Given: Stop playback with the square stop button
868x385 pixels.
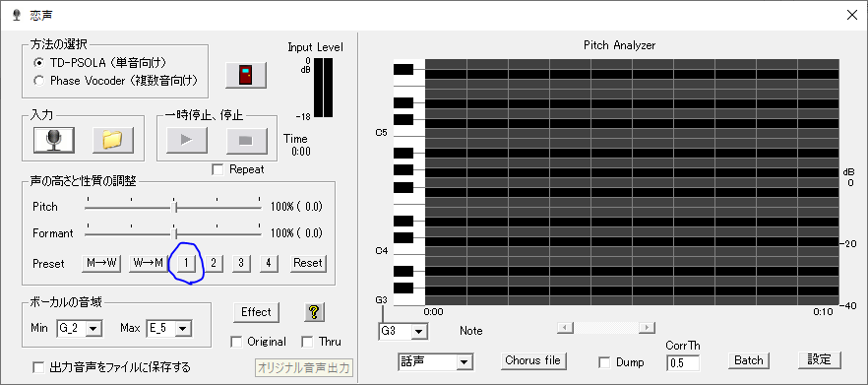Looking at the screenshot, I should (246, 140).
